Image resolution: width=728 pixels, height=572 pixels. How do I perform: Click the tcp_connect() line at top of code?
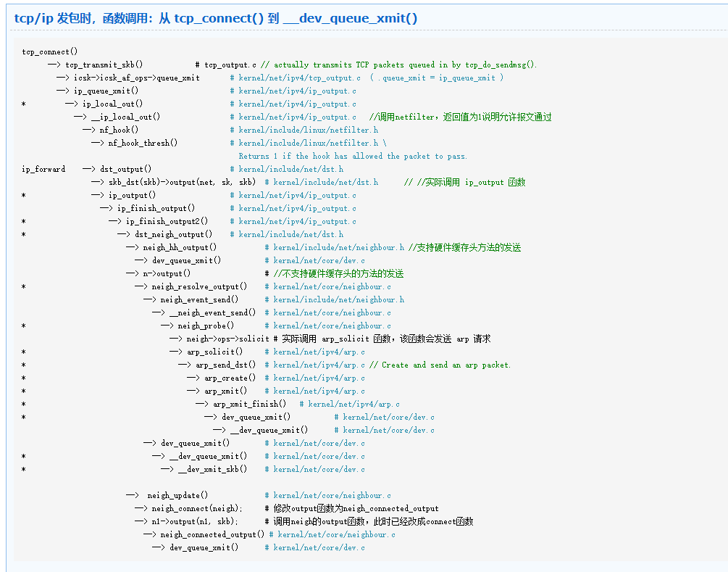pyautogui.click(x=50, y=52)
